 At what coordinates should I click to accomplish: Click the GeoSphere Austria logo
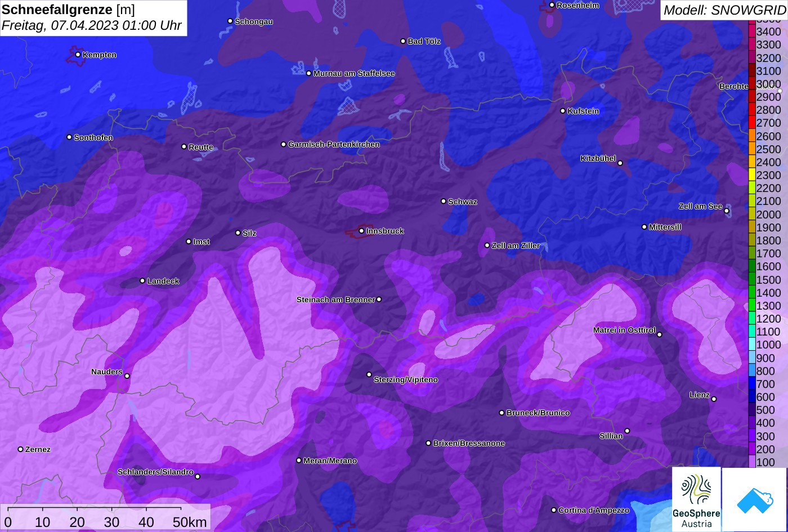696,499
